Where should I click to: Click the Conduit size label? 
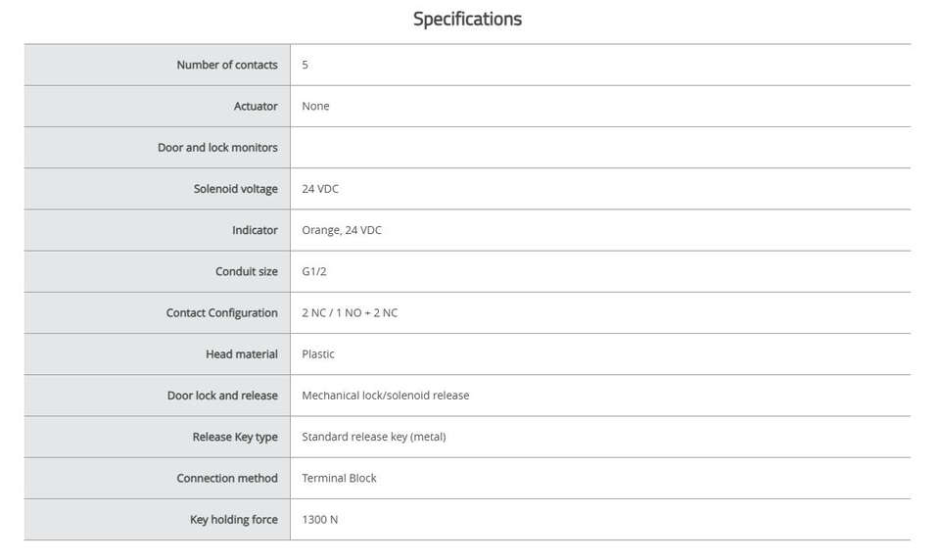click(x=247, y=271)
